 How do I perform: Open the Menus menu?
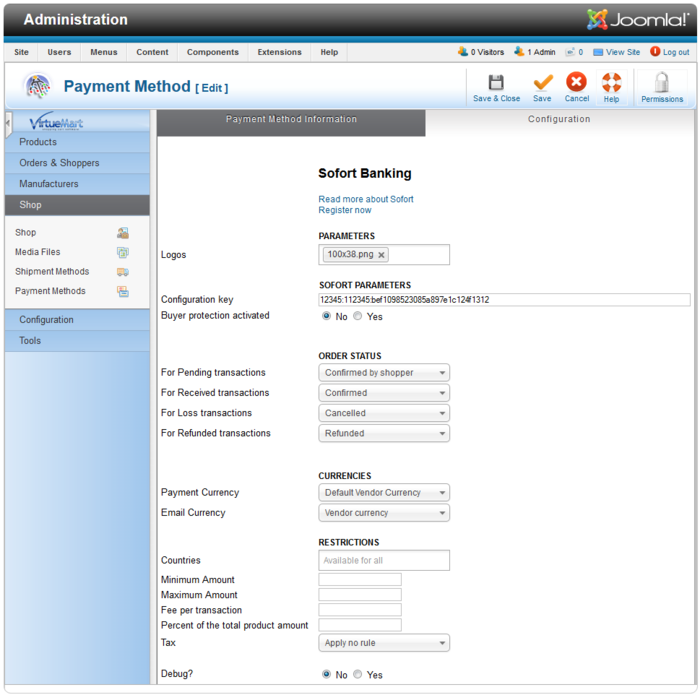104,52
